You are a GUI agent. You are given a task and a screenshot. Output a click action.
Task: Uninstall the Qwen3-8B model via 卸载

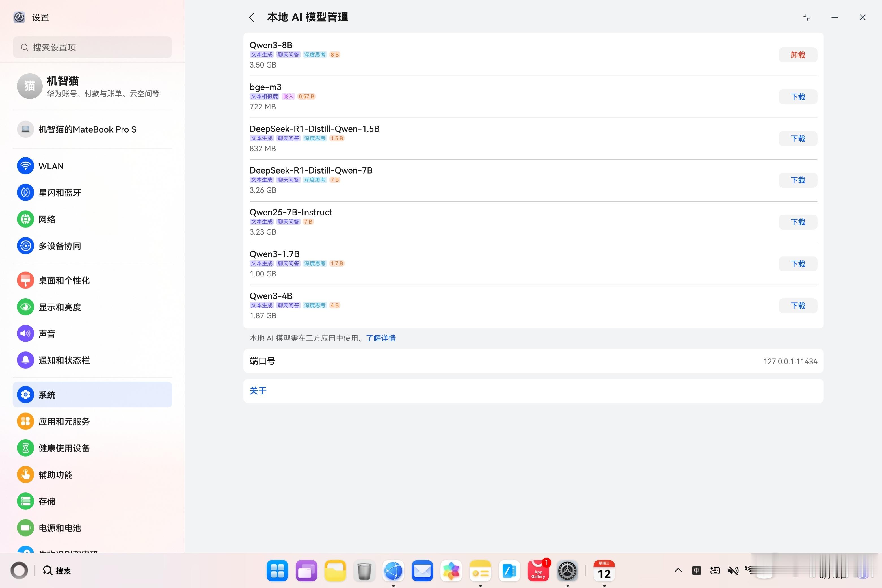(x=798, y=55)
